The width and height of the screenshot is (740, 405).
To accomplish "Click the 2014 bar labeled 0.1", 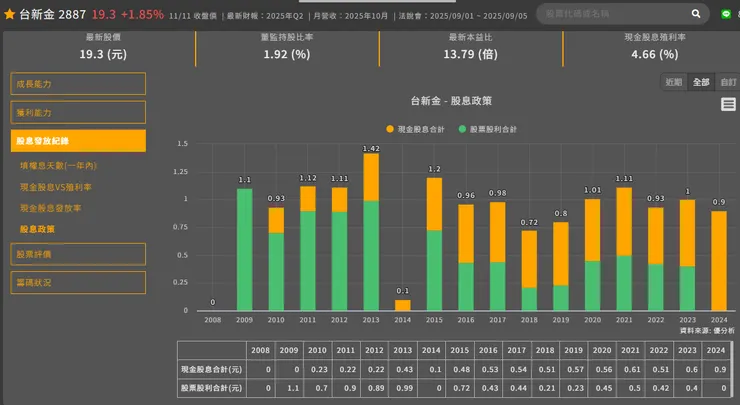I will pyautogui.click(x=403, y=305).
